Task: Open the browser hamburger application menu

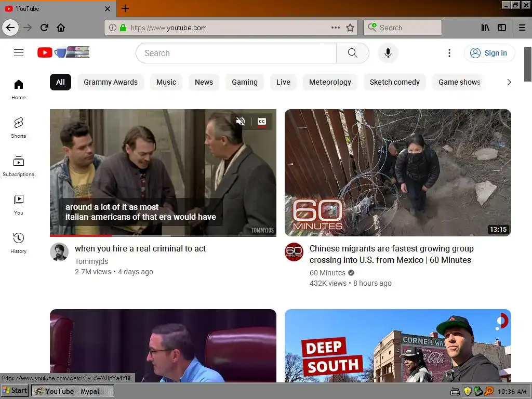Action: coord(522,28)
